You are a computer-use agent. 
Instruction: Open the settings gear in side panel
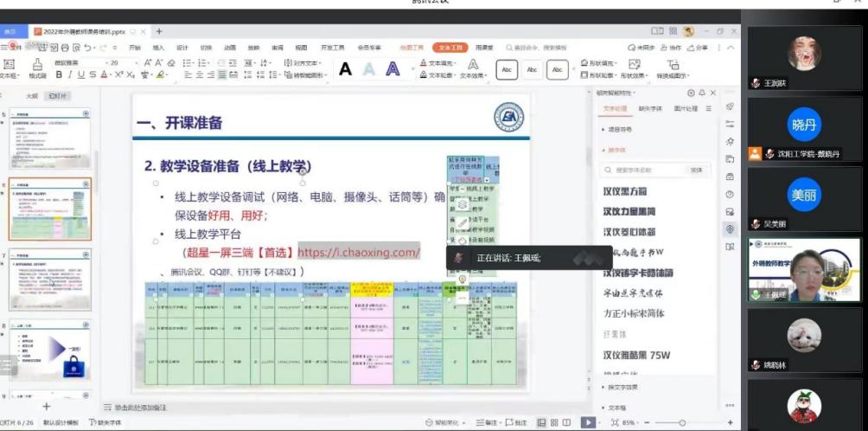[x=691, y=93]
